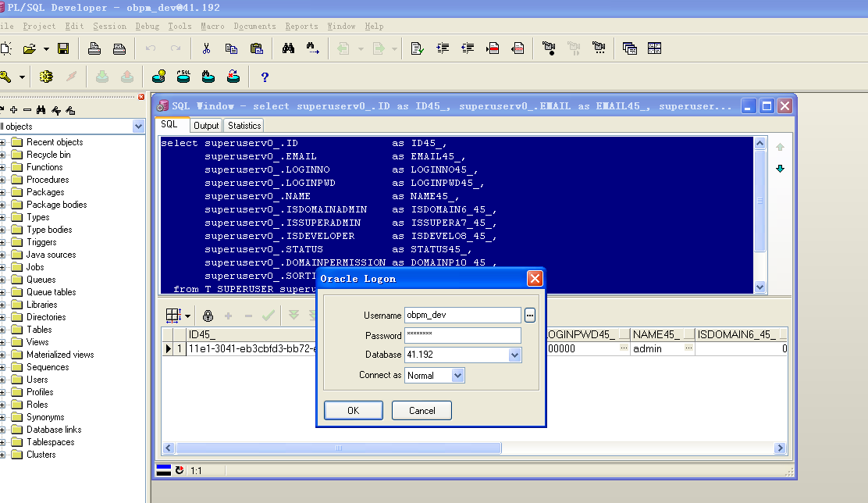Click the NAME45_ column header
The height and width of the screenshot is (503, 868).
[662, 334]
